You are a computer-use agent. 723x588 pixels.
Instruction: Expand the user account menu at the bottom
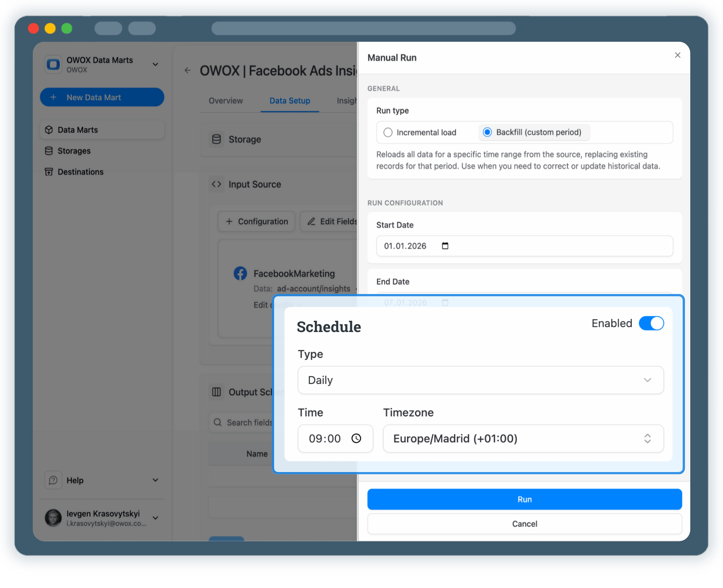(x=155, y=518)
